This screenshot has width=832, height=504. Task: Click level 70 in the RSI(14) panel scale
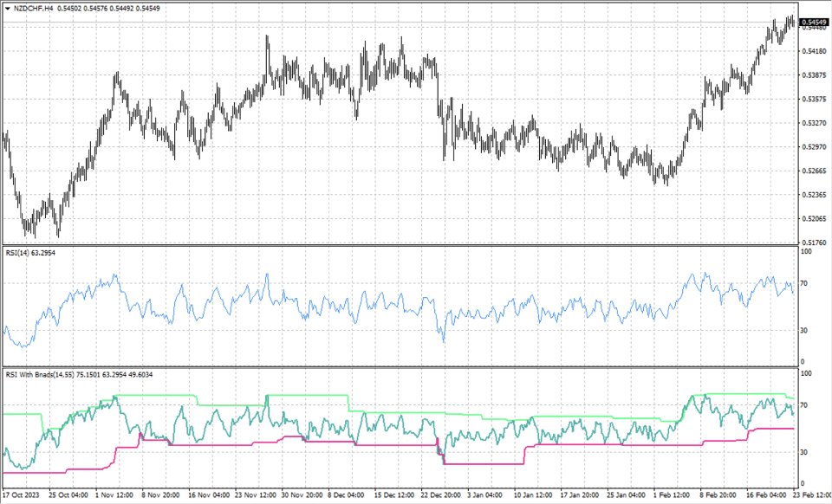(804, 283)
